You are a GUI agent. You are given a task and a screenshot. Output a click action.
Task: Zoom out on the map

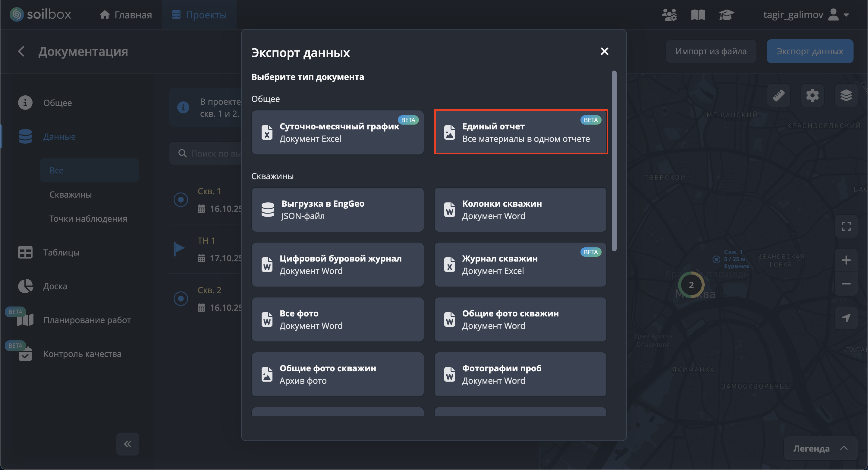(846, 284)
